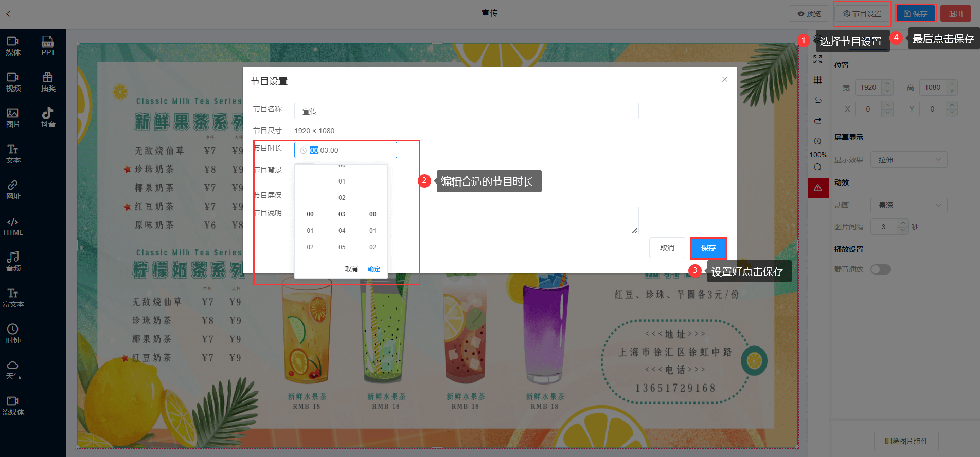
Task: Open the 节目设置 program settings
Action: coord(862,14)
